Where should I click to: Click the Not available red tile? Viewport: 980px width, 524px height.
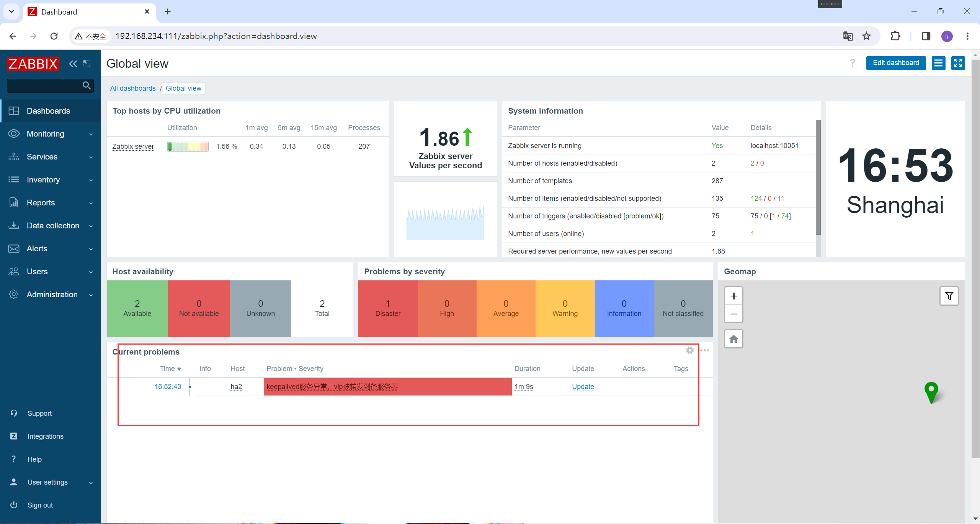[x=199, y=309]
